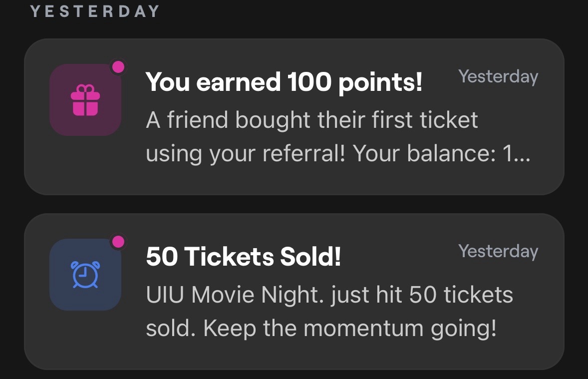588x379 pixels.
Task: Click the word "sold." in the tickets message
Action: [171, 329]
